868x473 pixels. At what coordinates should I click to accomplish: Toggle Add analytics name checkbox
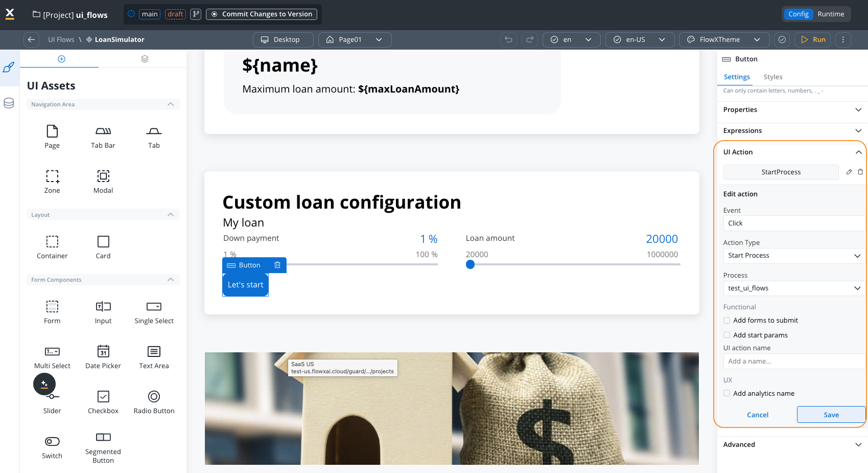click(727, 393)
